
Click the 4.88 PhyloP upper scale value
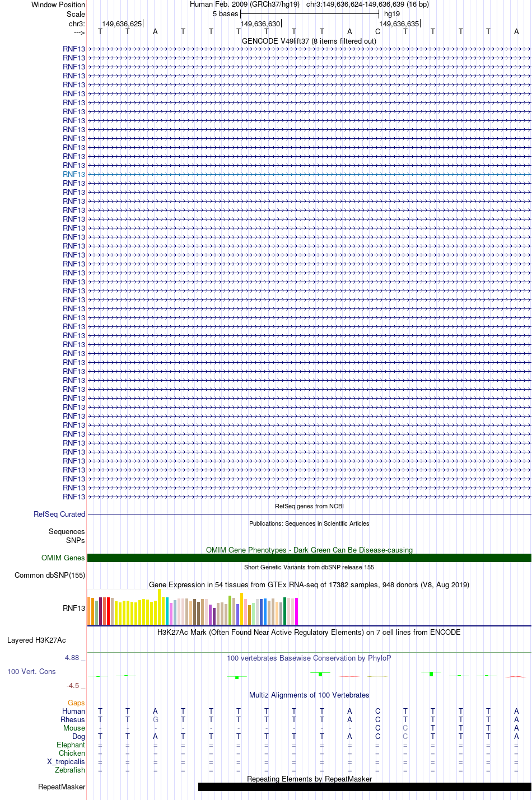click(72, 657)
